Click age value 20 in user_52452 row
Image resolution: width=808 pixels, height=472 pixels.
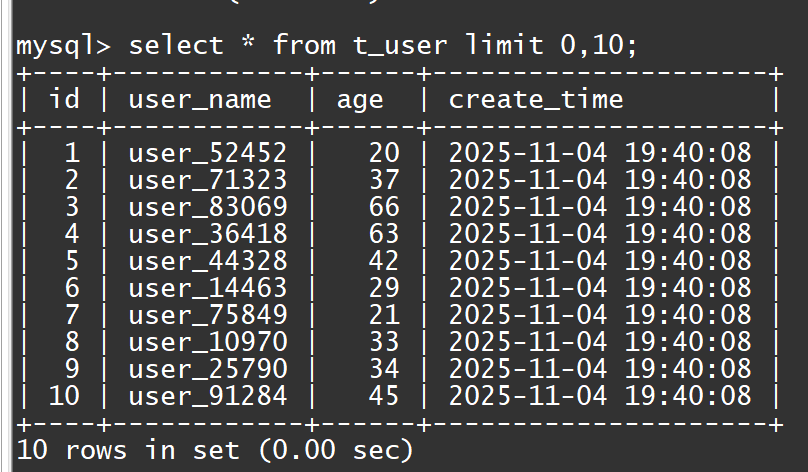pyautogui.click(x=384, y=153)
